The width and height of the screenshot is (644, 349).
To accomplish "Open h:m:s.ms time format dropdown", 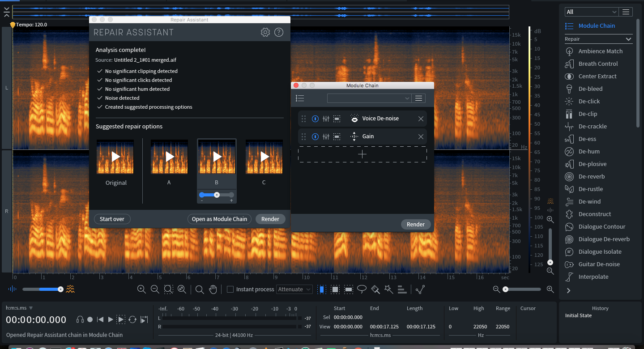I will pos(19,308).
